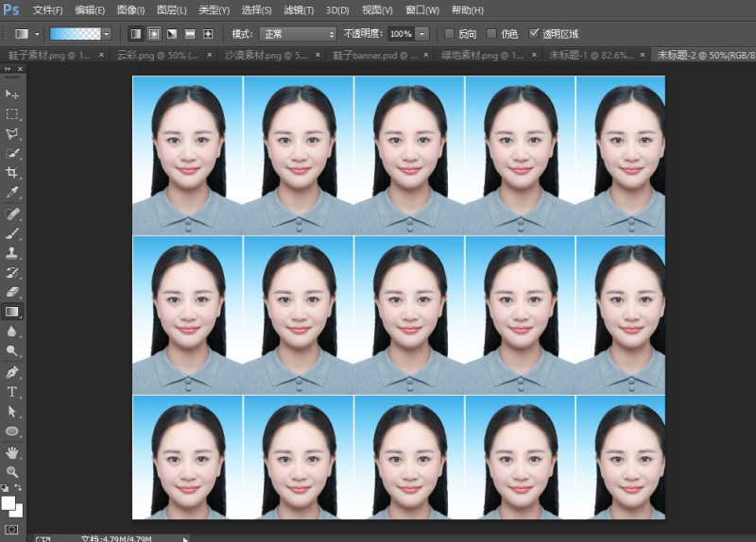Choose the Eraser tool
Screen dimensions: 756x542
(12, 292)
